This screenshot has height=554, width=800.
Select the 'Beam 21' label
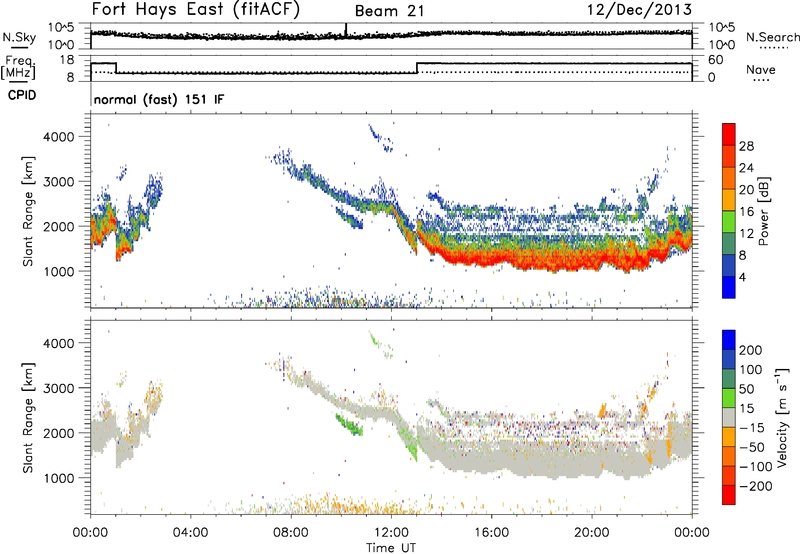click(389, 11)
